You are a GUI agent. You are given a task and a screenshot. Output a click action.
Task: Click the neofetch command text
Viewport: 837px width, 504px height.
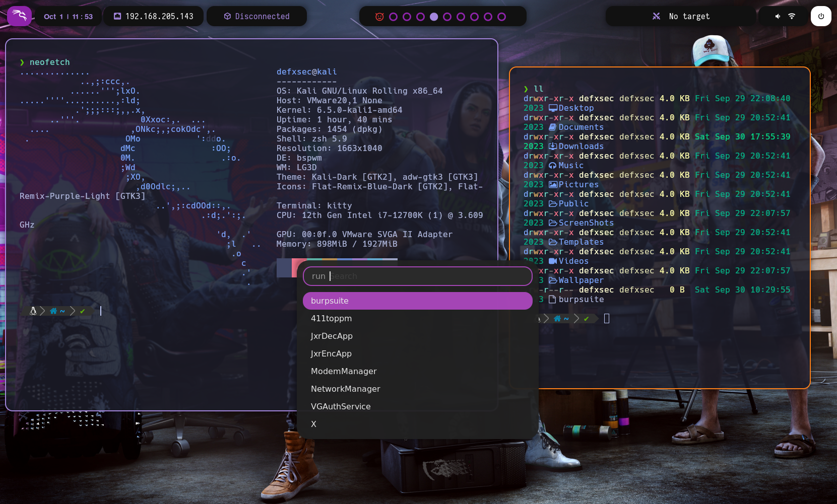click(49, 62)
